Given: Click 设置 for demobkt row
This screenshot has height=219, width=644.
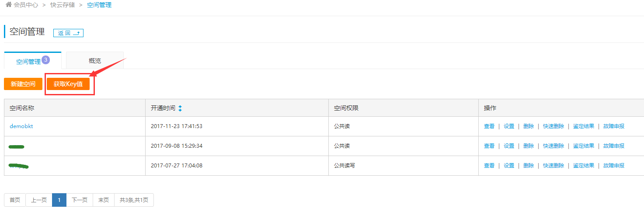Looking at the screenshot, I should (x=509, y=126).
